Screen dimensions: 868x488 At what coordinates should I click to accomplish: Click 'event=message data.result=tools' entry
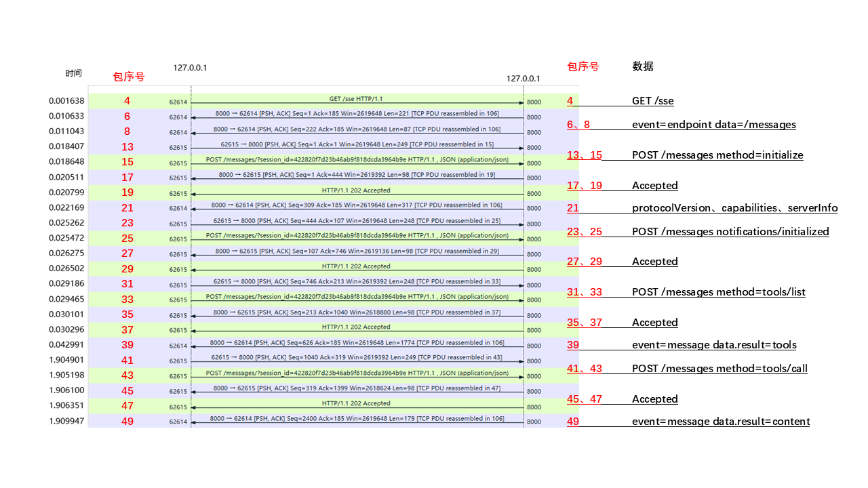tap(714, 345)
